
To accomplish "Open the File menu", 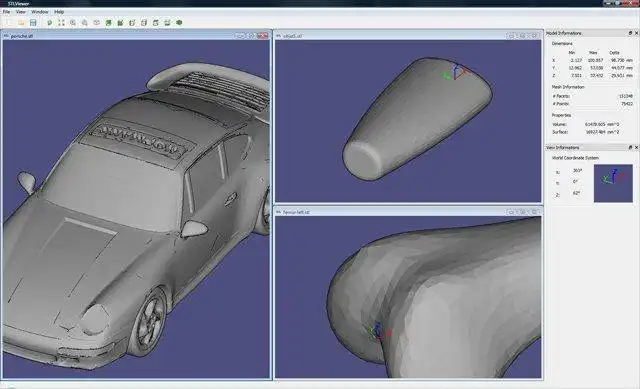I will click(x=7, y=12).
